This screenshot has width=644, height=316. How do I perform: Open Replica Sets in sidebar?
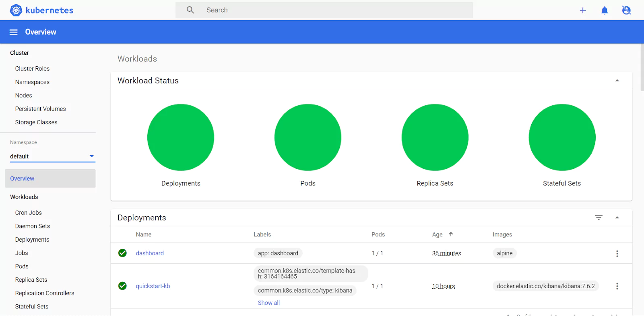click(31, 280)
